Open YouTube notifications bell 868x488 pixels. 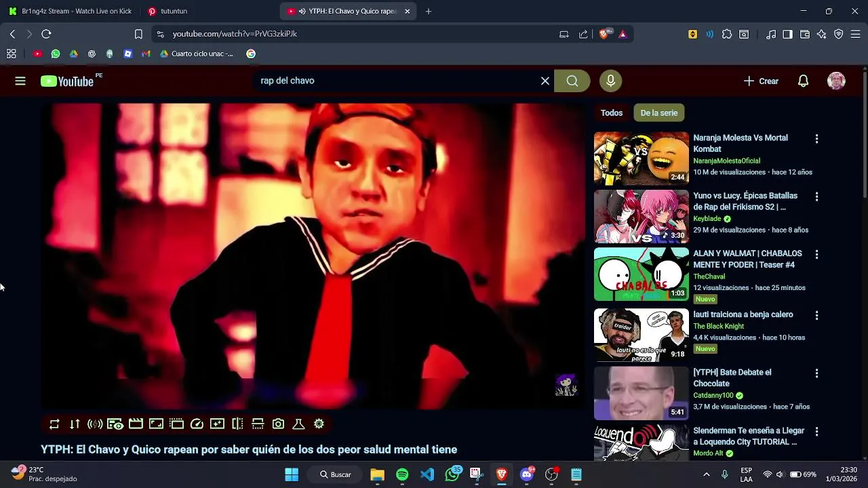coord(803,81)
